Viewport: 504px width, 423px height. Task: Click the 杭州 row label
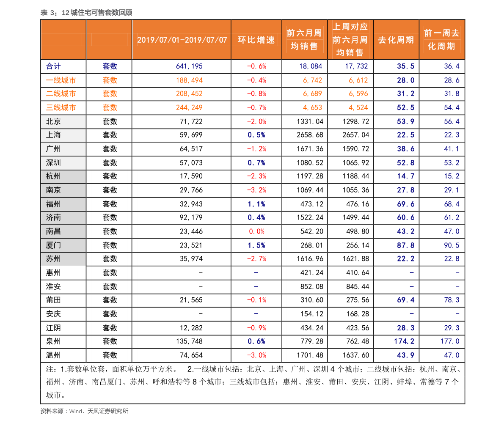[x=54, y=176]
